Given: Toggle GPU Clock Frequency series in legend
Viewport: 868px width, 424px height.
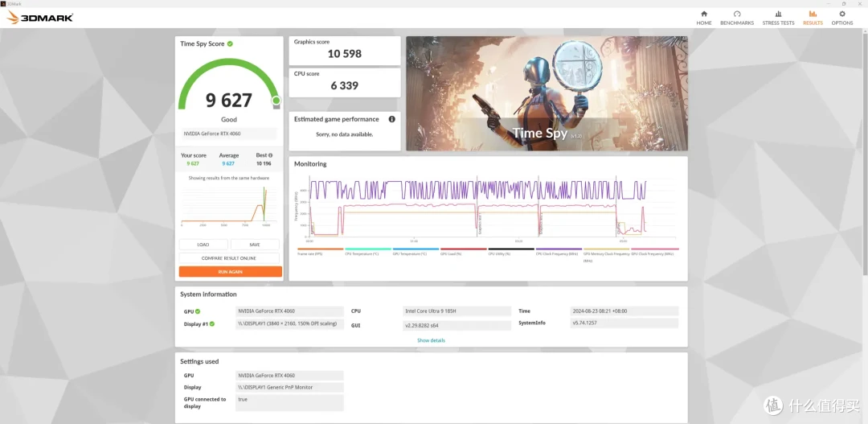Looking at the screenshot, I should [x=654, y=252].
